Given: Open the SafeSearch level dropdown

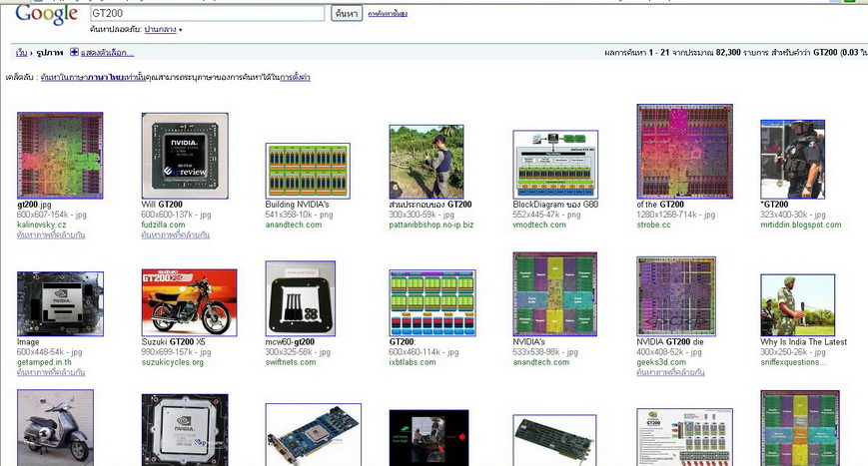Looking at the screenshot, I should pyautogui.click(x=163, y=29).
